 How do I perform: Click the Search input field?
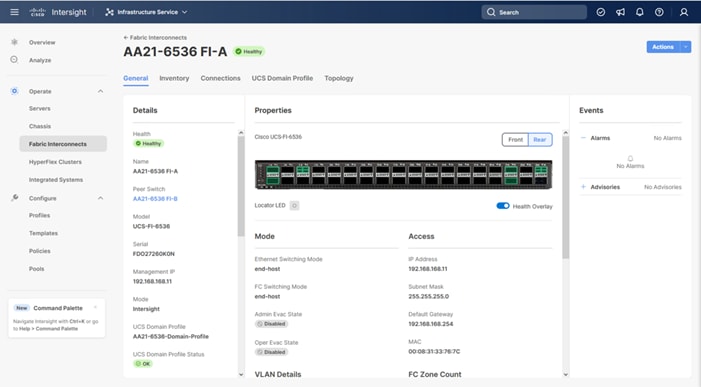(534, 12)
